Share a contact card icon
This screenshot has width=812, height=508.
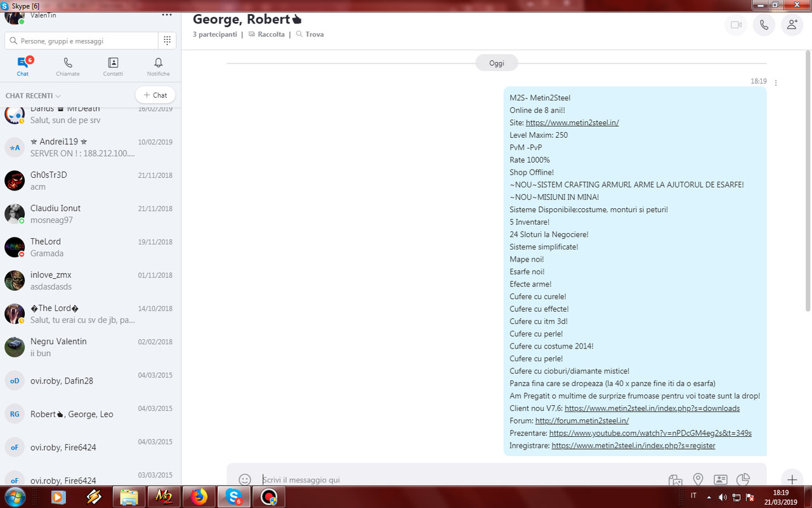coord(720,479)
